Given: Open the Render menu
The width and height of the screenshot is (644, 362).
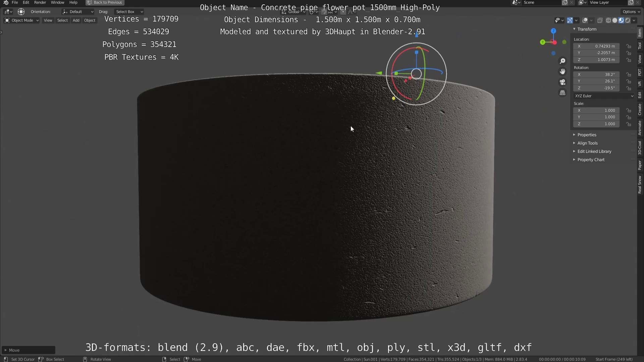Looking at the screenshot, I should point(40,2).
